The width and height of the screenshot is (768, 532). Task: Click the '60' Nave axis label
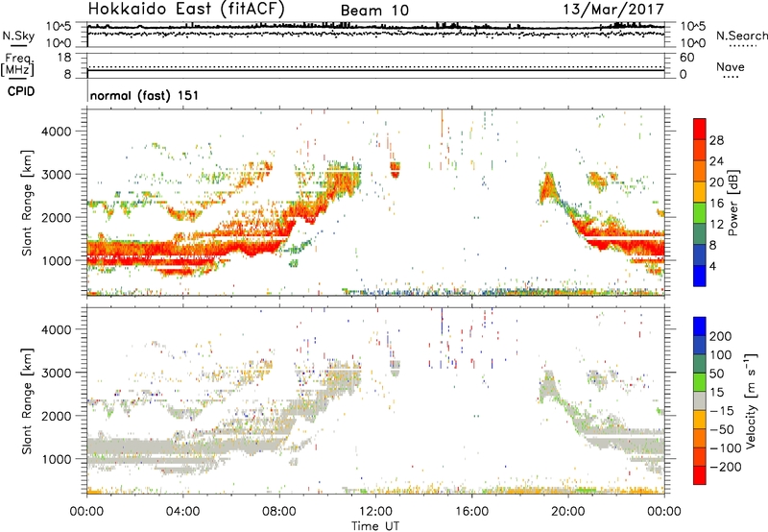(686, 58)
